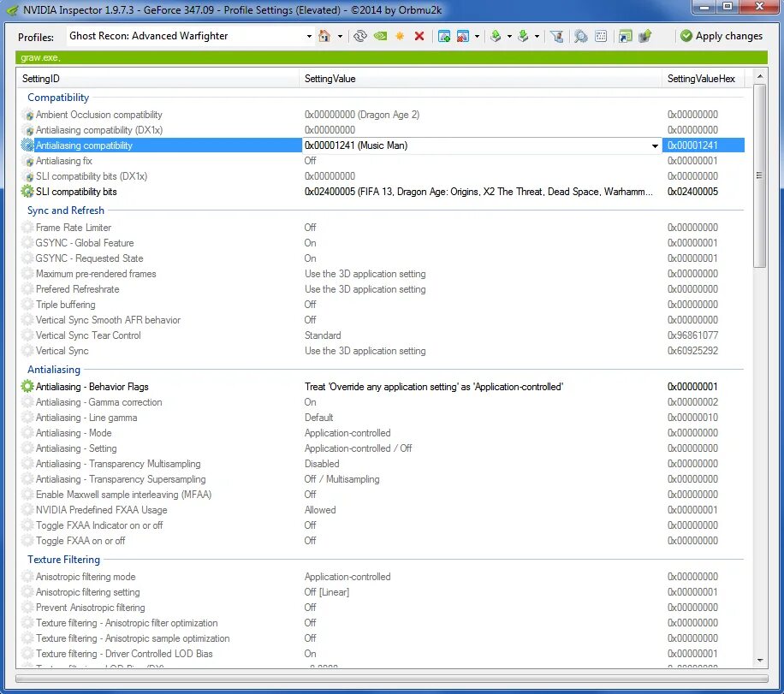Click the magnifier scan icon in the toolbar

pyautogui.click(x=580, y=36)
